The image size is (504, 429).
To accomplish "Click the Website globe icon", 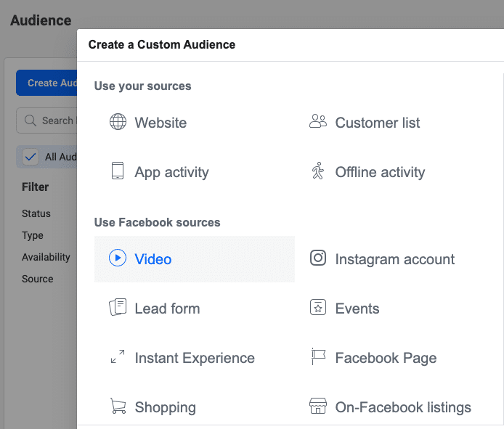I will (x=118, y=122).
